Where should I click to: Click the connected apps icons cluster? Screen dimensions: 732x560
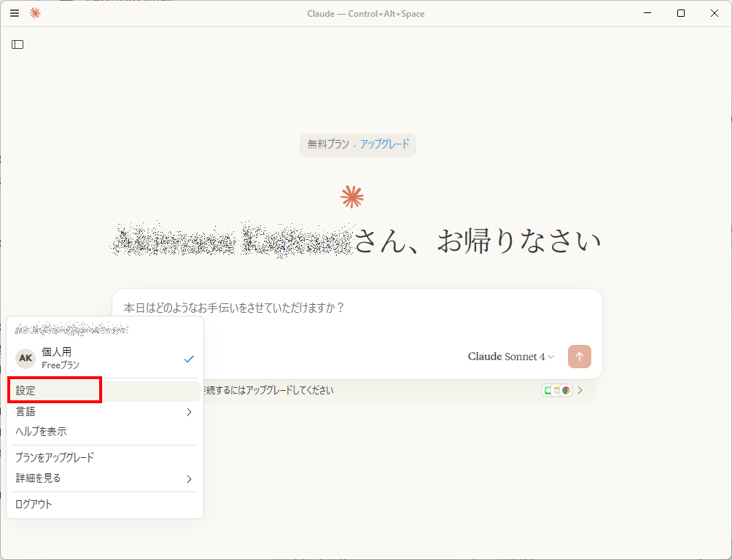557,390
